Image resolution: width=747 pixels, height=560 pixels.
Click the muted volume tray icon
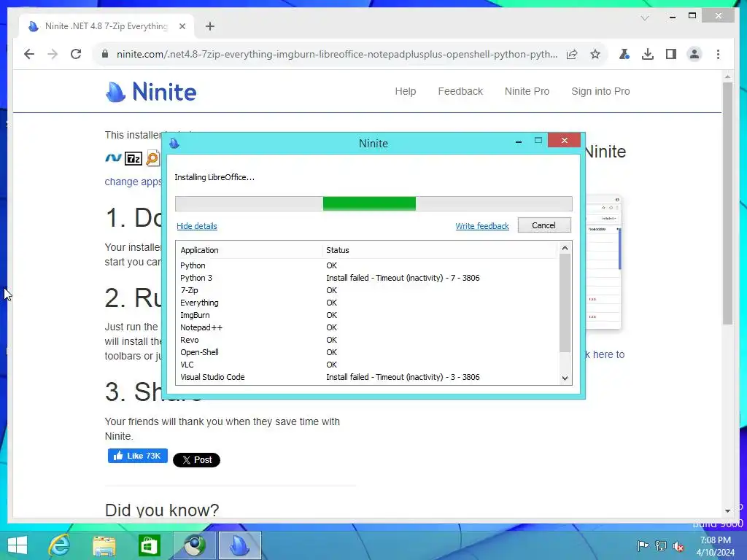tap(678, 545)
